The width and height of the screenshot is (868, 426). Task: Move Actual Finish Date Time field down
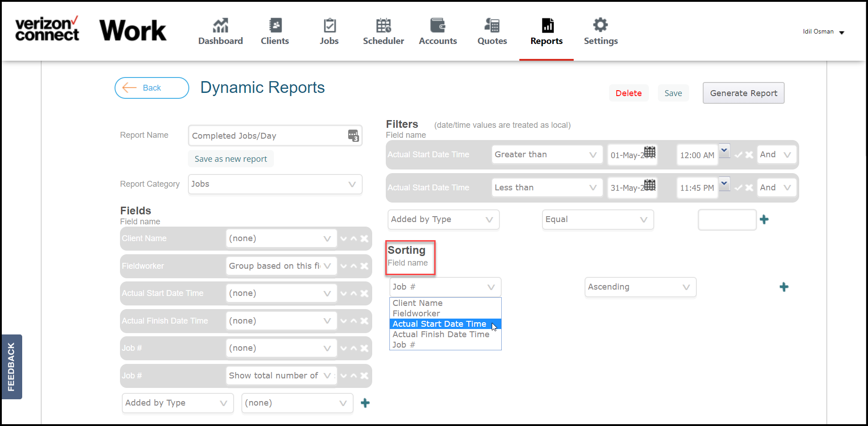point(344,321)
